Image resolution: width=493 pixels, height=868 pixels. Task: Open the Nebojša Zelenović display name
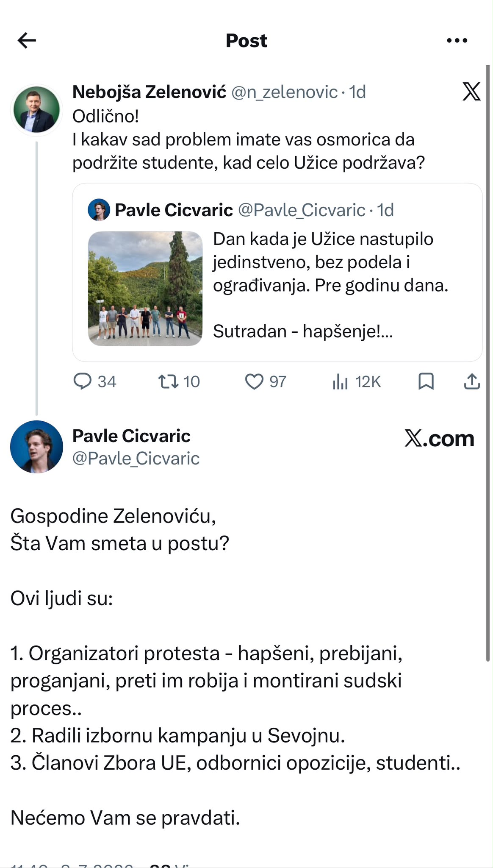pos(150,92)
